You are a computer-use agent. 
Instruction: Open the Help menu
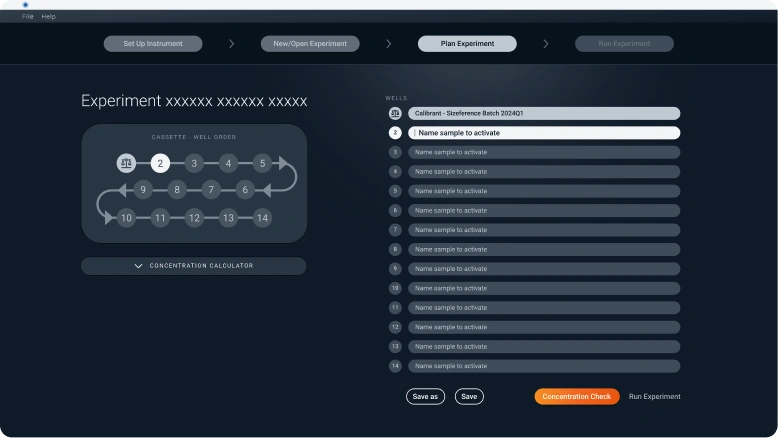[49, 16]
